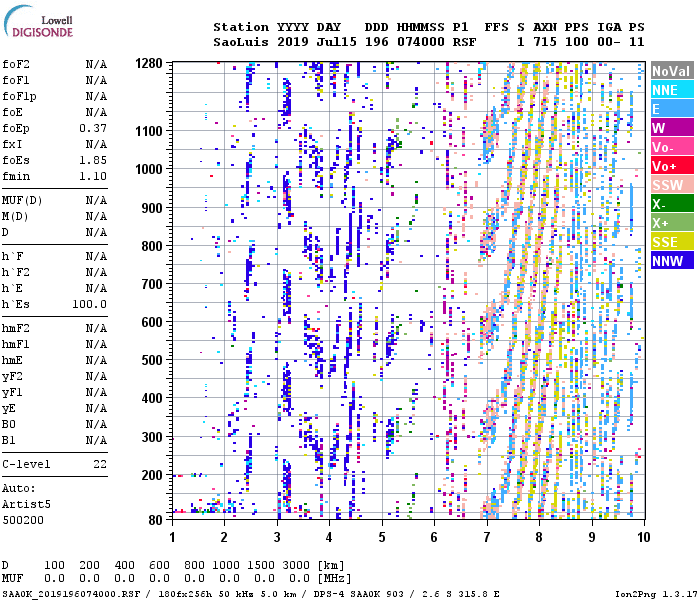The height and width of the screenshot is (600, 700).
Task: Click the foEs value 1.85
Action: coord(93,160)
